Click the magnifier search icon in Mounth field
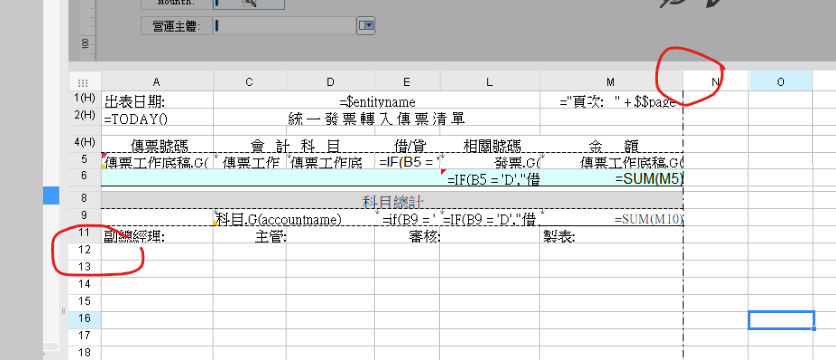The width and height of the screenshot is (836, 360). click(249, 3)
